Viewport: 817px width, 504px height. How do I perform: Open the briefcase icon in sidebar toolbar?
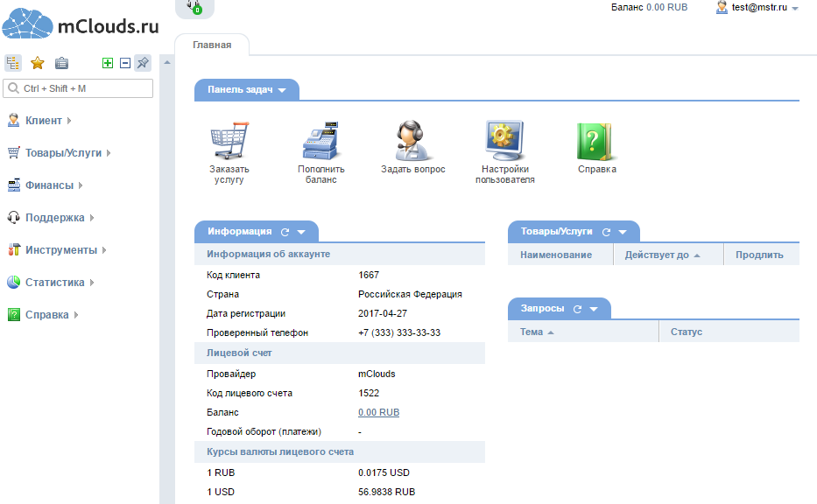pyautogui.click(x=61, y=63)
